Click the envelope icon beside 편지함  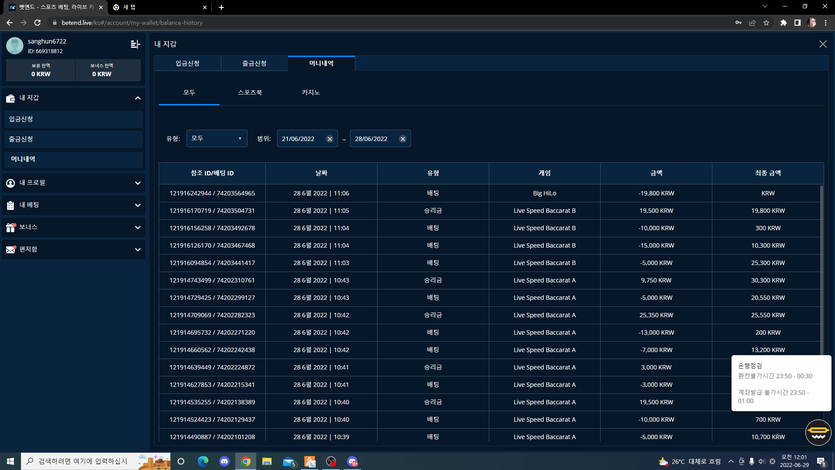click(10, 250)
